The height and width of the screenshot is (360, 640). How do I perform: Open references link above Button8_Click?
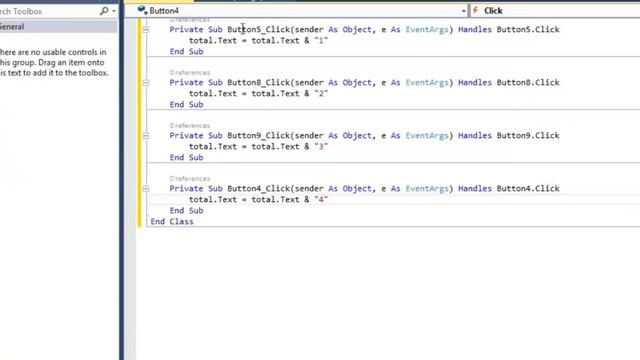[190, 73]
